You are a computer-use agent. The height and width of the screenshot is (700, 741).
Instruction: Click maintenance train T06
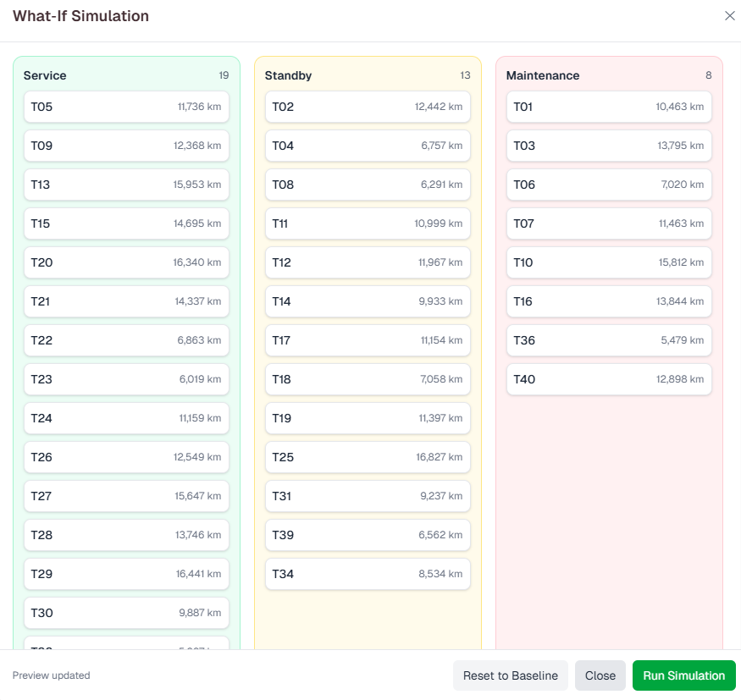point(609,185)
